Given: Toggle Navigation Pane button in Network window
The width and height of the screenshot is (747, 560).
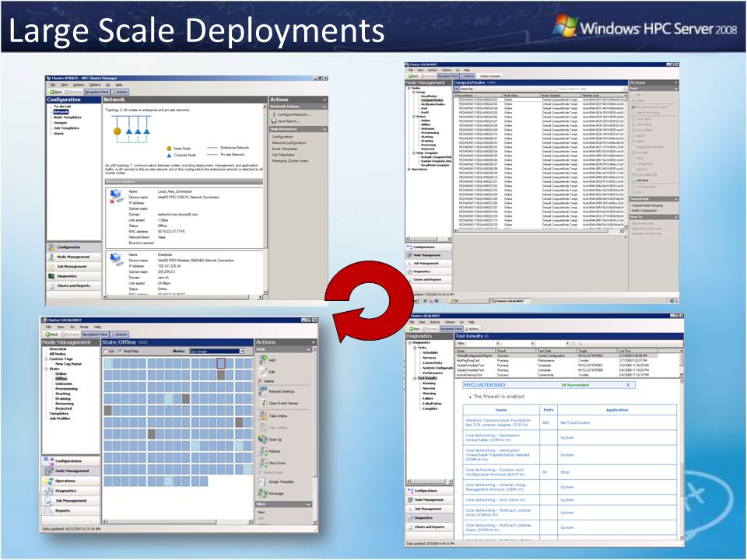Looking at the screenshot, I should [97, 92].
